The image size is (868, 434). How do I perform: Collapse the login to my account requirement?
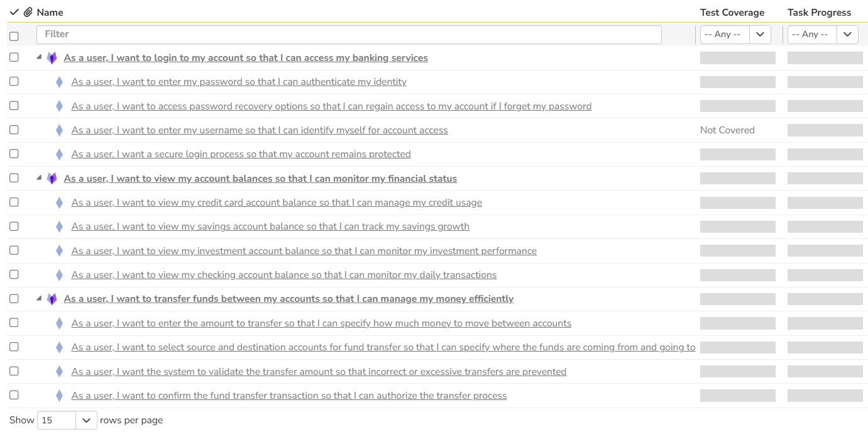[39, 57]
